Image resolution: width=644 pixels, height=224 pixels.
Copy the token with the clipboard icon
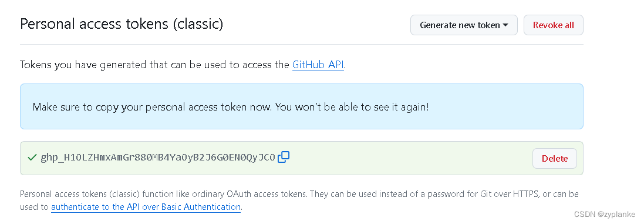pyautogui.click(x=284, y=157)
